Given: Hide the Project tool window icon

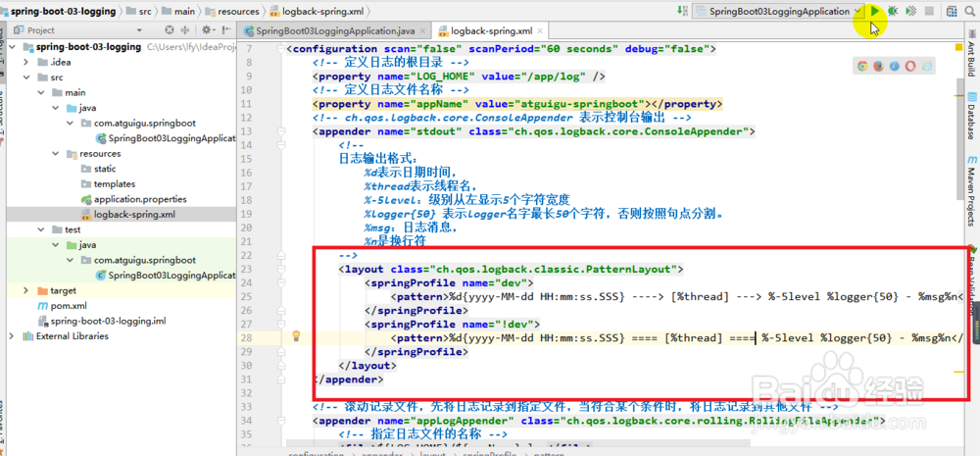Looking at the screenshot, I should pyautogui.click(x=225, y=30).
